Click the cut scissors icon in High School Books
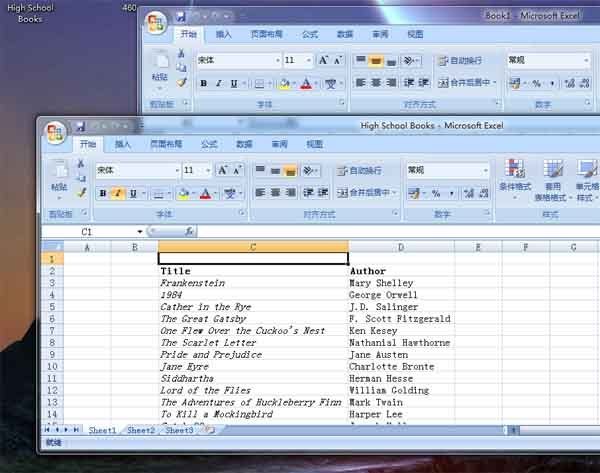This screenshot has width=600, height=473. pyautogui.click(x=80, y=164)
